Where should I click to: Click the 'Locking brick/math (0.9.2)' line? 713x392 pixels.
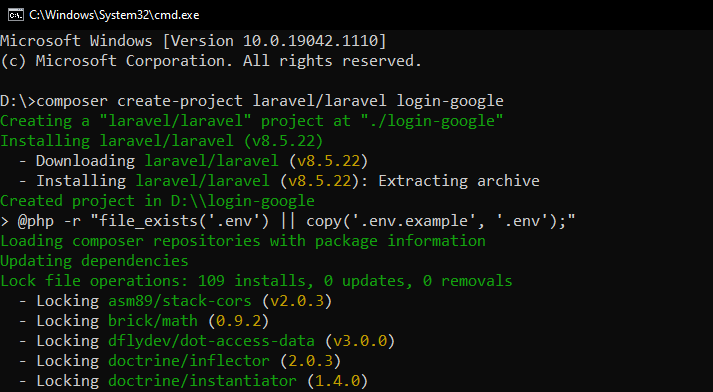[x=144, y=321]
